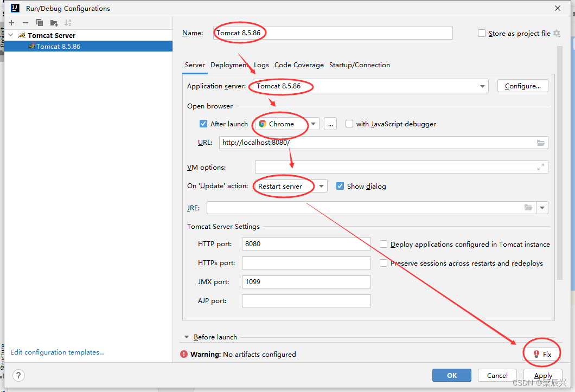Image resolution: width=575 pixels, height=392 pixels.
Task: Click the Configure... button
Action: 522,86
